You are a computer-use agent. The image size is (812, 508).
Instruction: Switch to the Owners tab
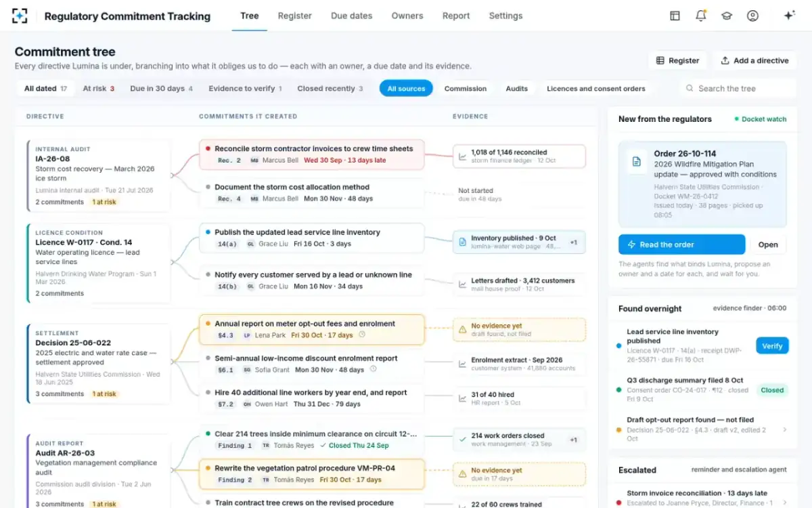[x=407, y=16]
